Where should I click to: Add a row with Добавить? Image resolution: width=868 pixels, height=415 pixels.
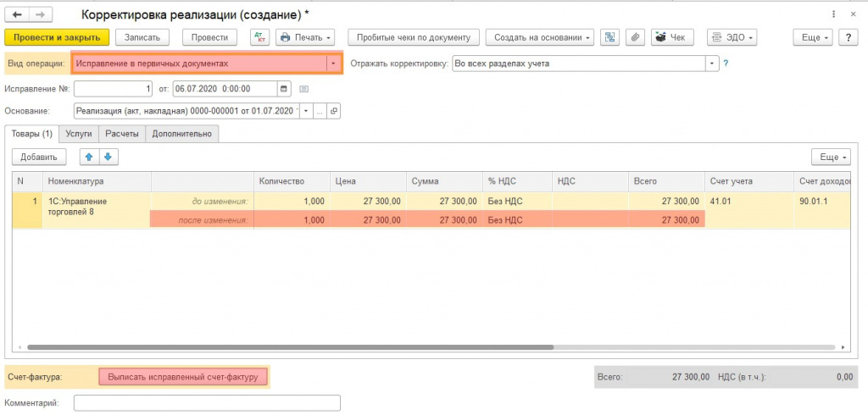tap(39, 158)
